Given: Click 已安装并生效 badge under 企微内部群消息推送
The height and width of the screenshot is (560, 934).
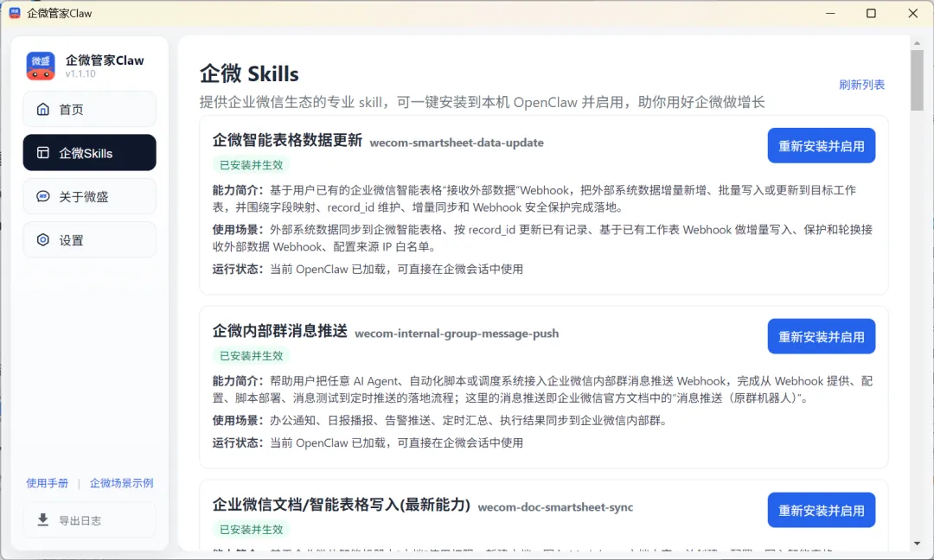Looking at the screenshot, I should tap(252, 356).
